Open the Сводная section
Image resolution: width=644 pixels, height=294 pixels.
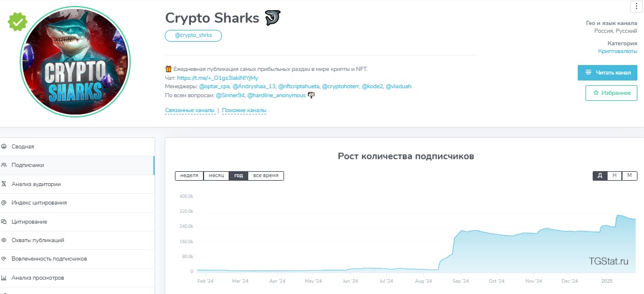pos(77,147)
